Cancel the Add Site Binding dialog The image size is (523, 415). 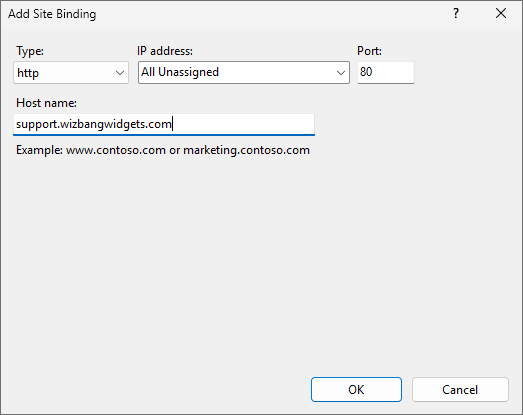[460, 389]
